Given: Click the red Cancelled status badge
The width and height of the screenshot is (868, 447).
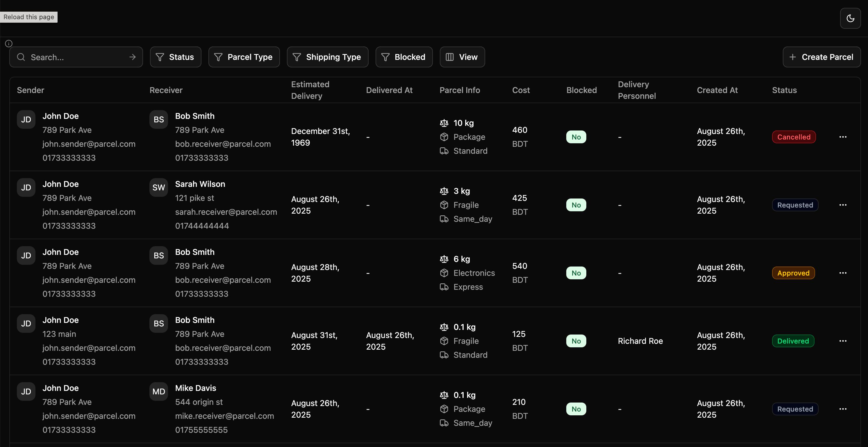Looking at the screenshot, I should 794,137.
